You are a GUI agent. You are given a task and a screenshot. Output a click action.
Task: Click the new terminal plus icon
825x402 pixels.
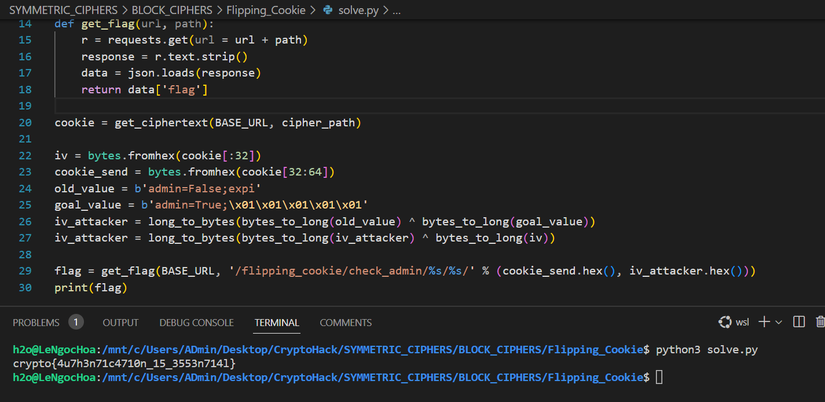(764, 322)
